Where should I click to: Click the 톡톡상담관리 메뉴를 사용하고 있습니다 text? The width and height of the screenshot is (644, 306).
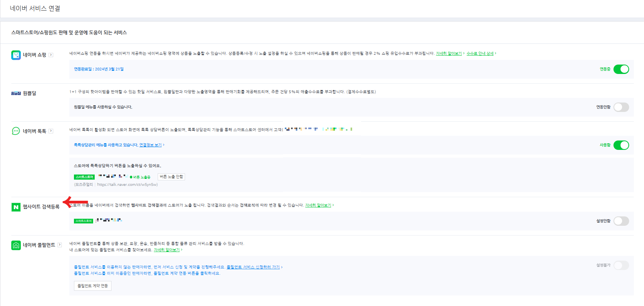click(106, 145)
